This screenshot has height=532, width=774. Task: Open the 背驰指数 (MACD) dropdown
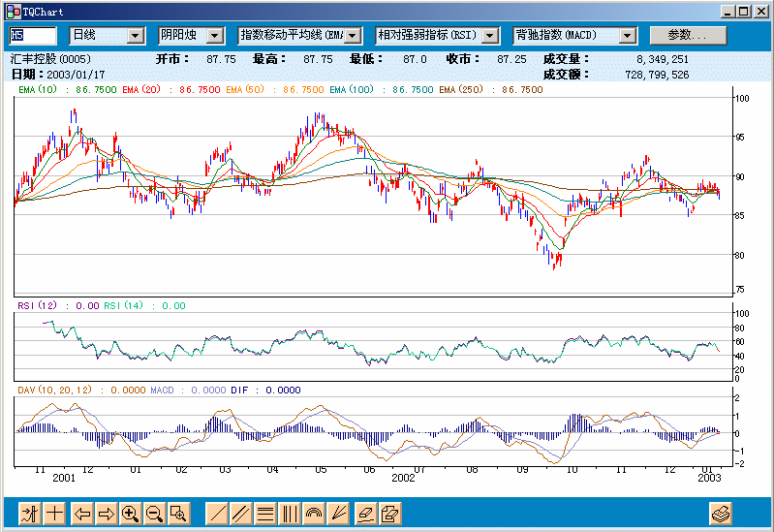(627, 36)
